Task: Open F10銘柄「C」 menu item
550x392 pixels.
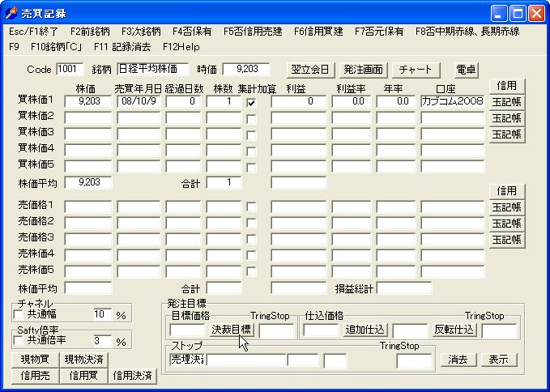Action: [x=57, y=47]
